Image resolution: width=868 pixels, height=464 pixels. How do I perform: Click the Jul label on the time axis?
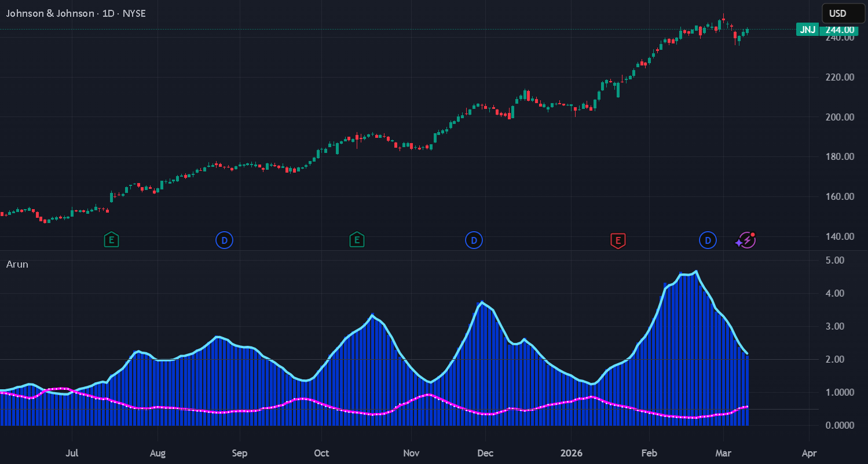[x=72, y=452]
